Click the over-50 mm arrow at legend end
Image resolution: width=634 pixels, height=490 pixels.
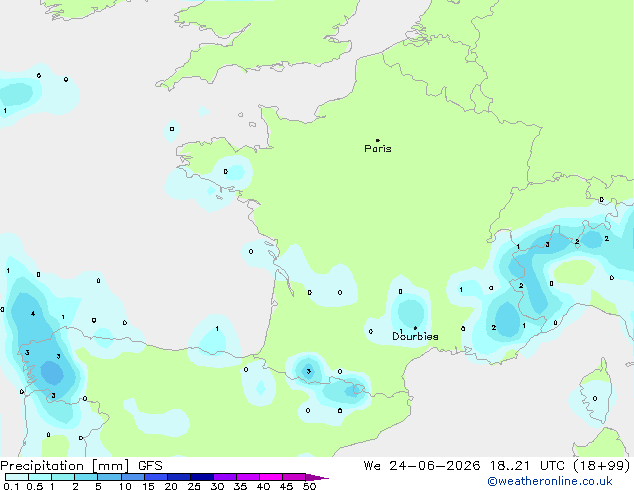pos(317,477)
